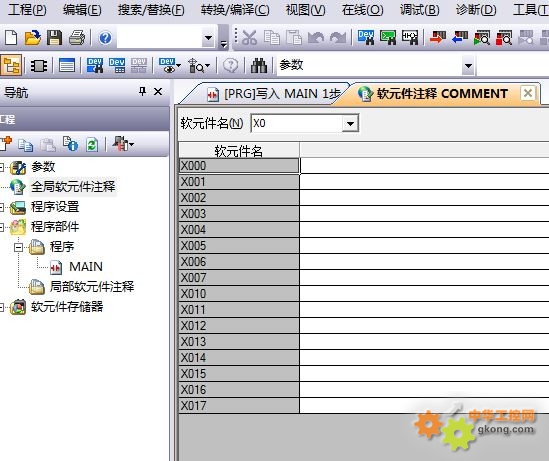Close the 软元件注释 COMMENT tab
549x461 pixels.
point(528,93)
